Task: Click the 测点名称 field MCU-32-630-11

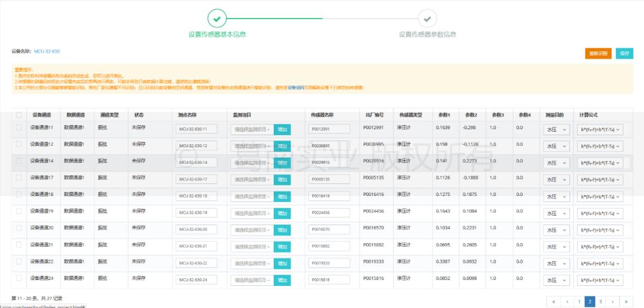Action: point(196,129)
